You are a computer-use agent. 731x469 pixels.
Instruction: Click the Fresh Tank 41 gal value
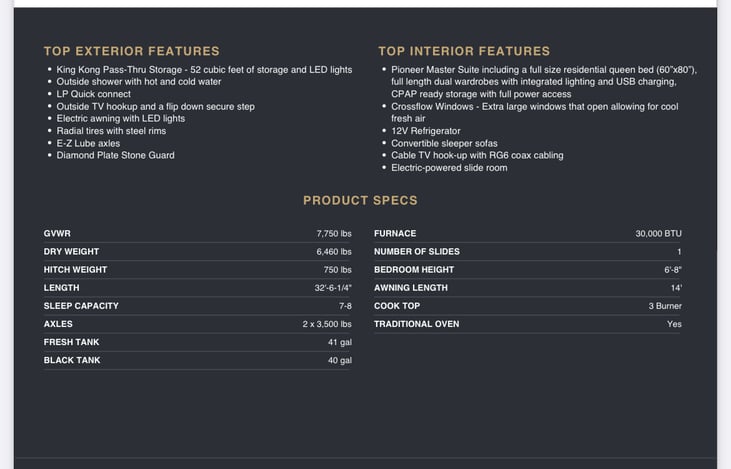tap(339, 342)
